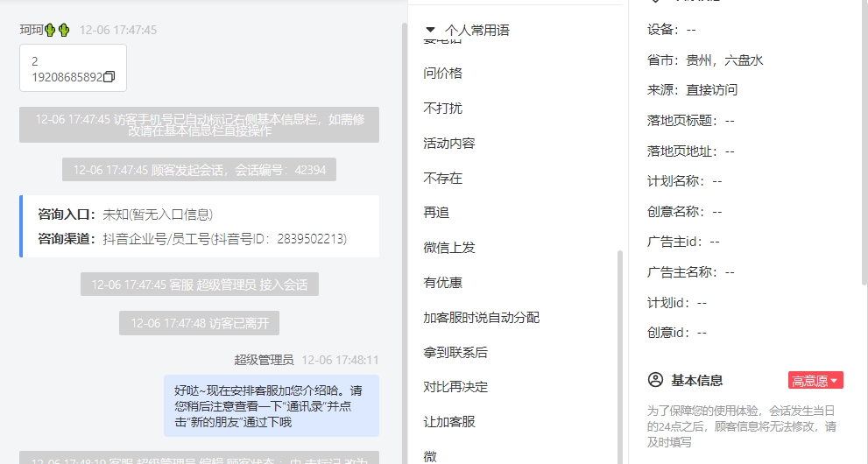Select the 微信上发 quick phrase
This screenshot has width=868, height=464.
click(x=449, y=247)
